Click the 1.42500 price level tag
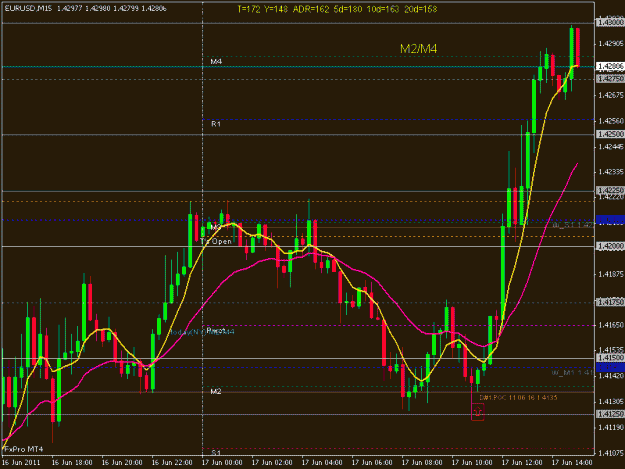Image resolution: width=625 pixels, height=469 pixels. point(610,134)
